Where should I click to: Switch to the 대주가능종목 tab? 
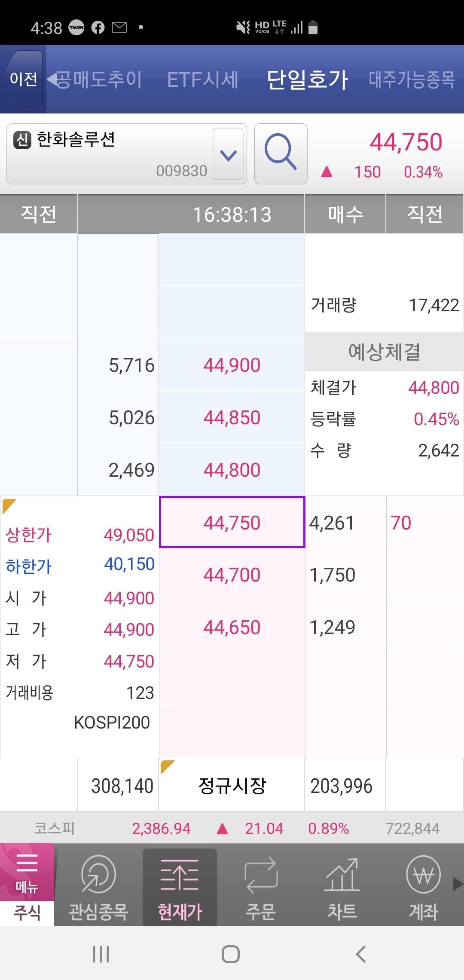tap(411, 80)
